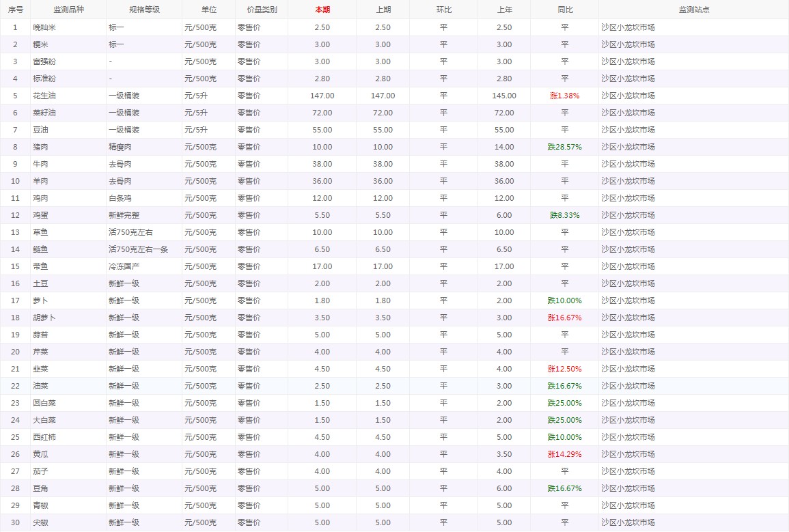Select the 跌8.33% cell in 鸡蛋 row
Image resolution: width=789 pixels, height=532 pixels.
pyautogui.click(x=564, y=215)
